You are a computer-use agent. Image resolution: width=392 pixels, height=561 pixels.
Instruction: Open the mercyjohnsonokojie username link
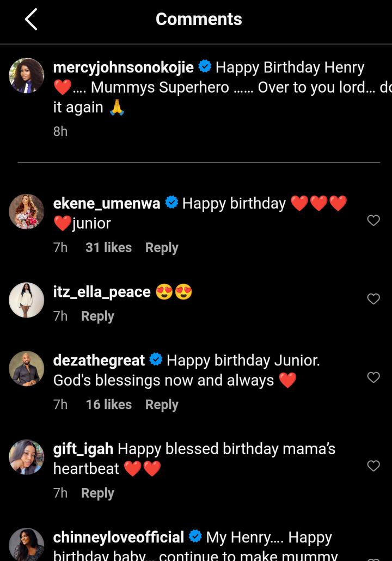[x=124, y=68]
